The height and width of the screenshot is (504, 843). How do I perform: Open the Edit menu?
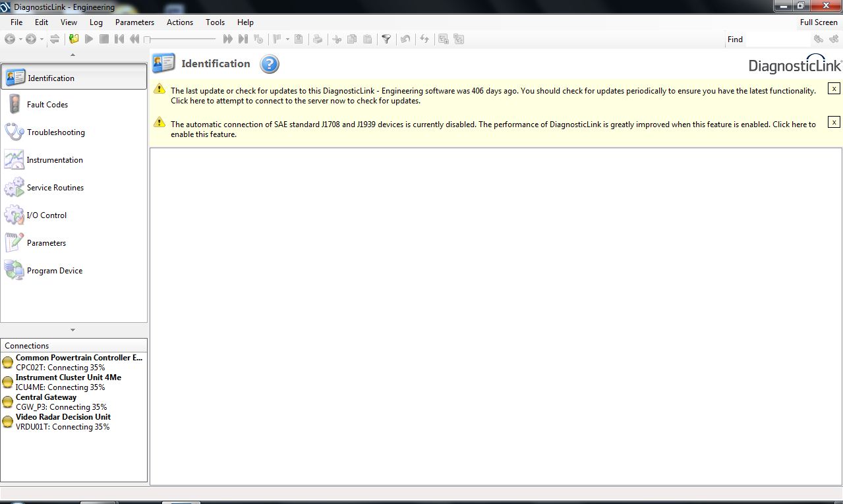click(42, 22)
